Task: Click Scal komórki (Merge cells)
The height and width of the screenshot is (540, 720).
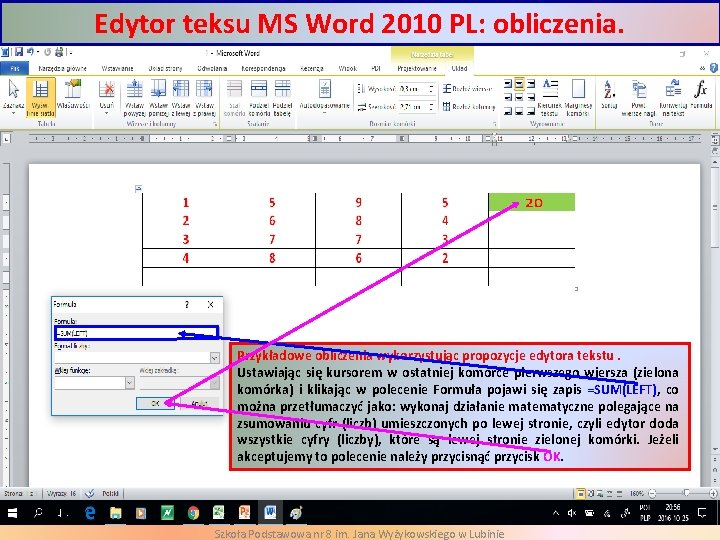Action: (234, 97)
